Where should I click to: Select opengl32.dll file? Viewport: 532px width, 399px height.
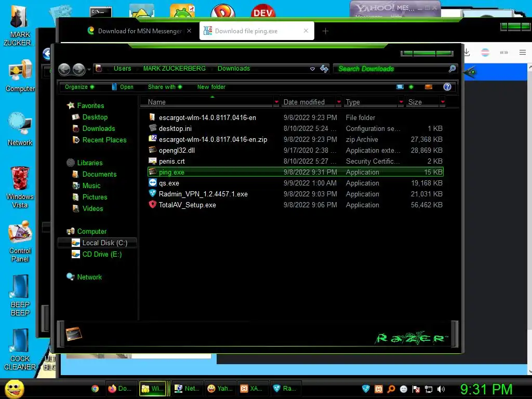[177, 150]
